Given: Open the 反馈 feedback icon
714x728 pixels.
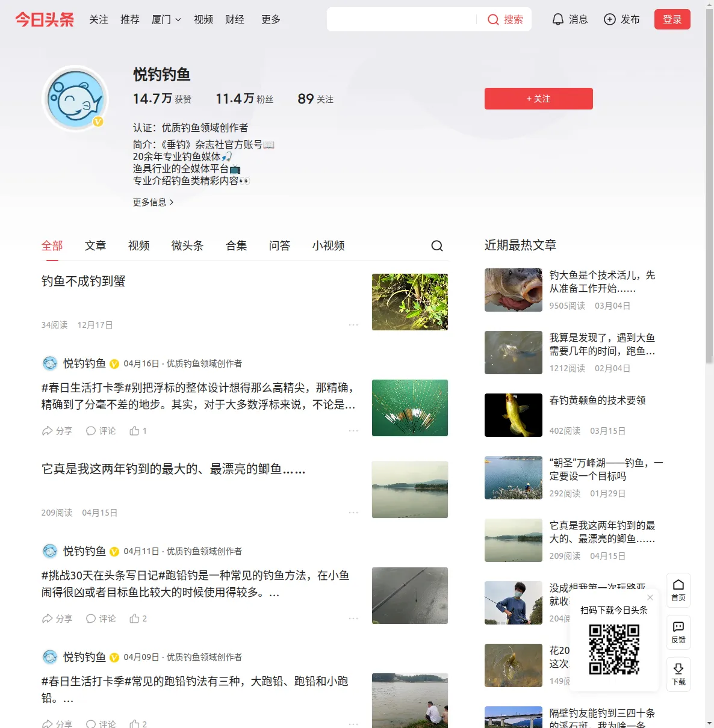Looking at the screenshot, I should (x=678, y=632).
